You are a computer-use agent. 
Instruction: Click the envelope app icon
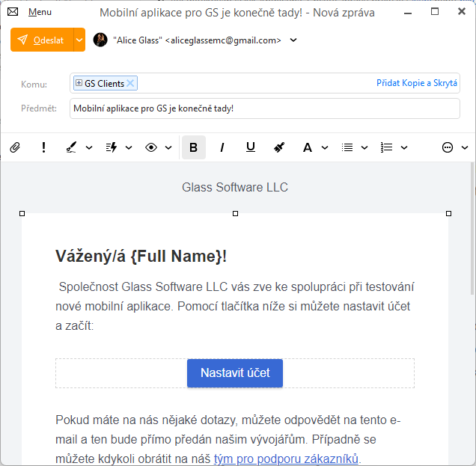13,12
